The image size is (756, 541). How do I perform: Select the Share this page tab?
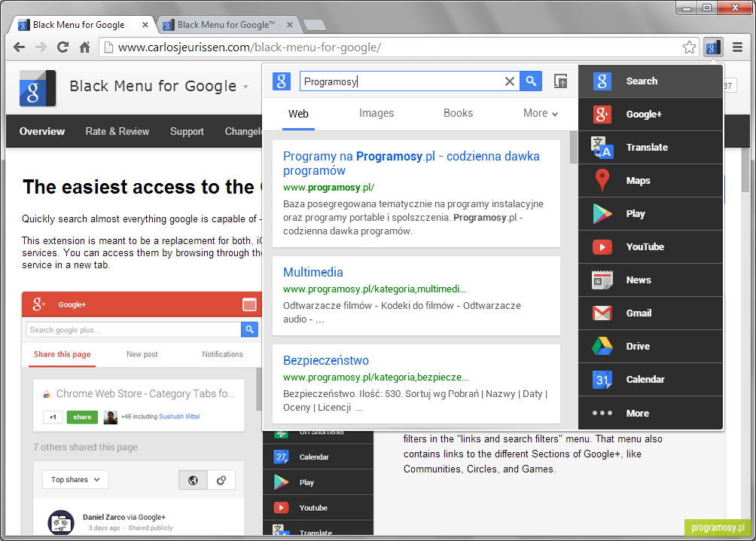(x=62, y=354)
